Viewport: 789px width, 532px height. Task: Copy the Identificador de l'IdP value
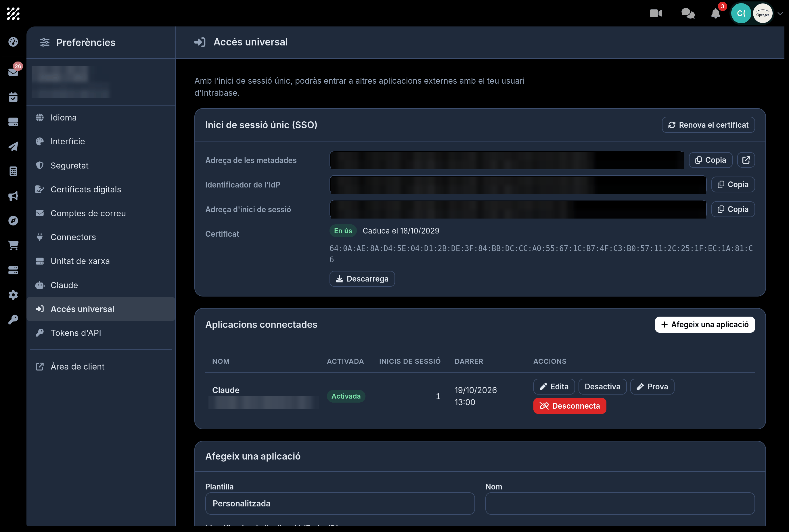point(733,184)
